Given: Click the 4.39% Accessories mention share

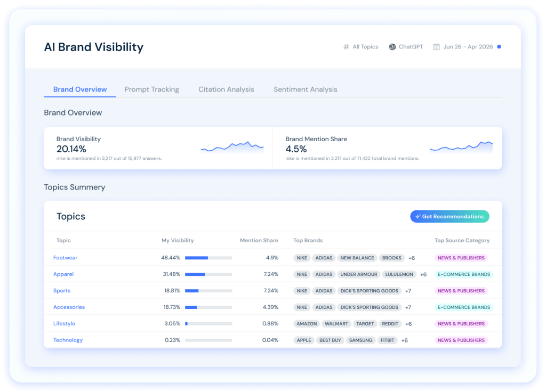Looking at the screenshot, I should tap(270, 307).
